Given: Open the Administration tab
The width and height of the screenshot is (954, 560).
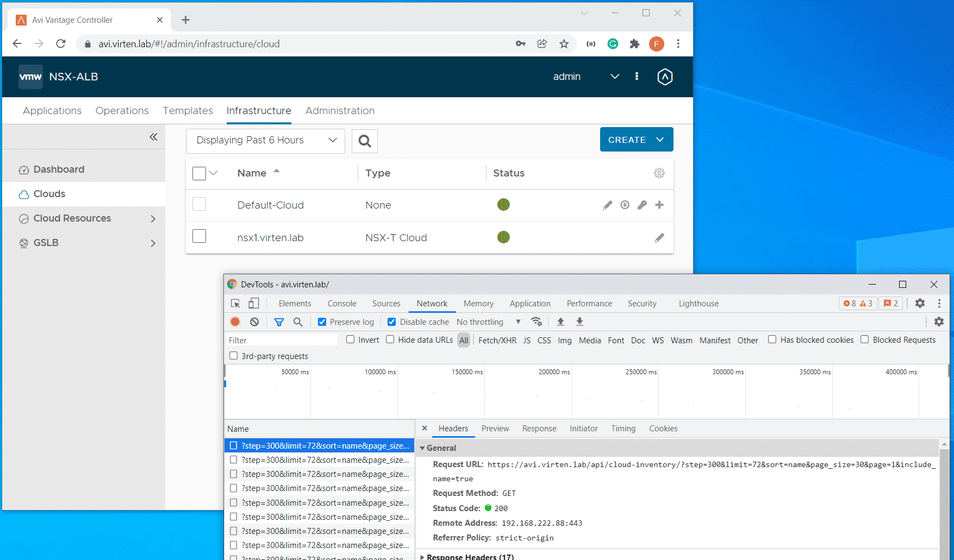Looking at the screenshot, I should tap(340, 111).
